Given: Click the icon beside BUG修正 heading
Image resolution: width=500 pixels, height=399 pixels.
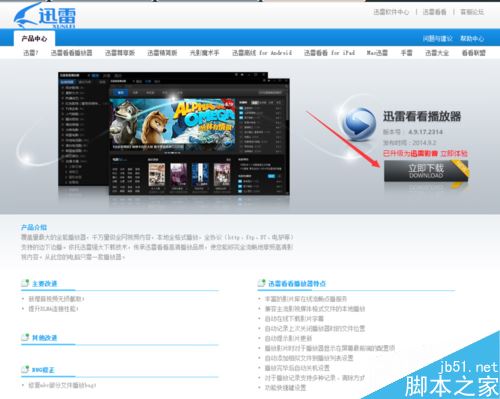Looking at the screenshot, I should tap(25, 370).
